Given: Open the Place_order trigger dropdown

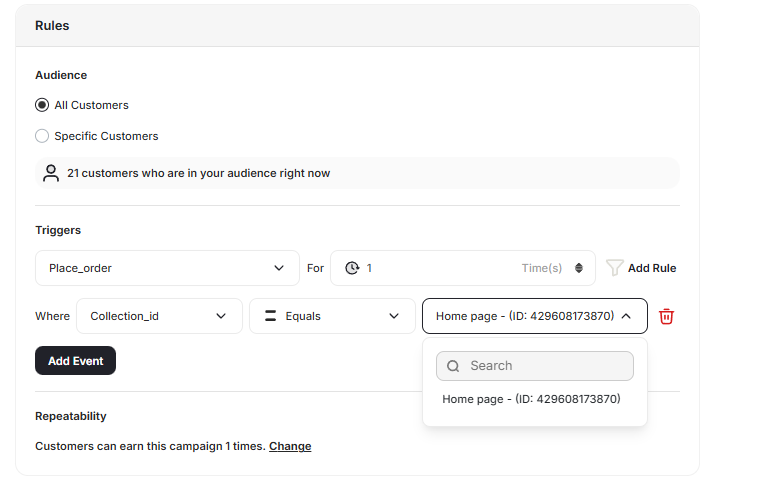Looking at the screenshot, I should pos(167,268).
